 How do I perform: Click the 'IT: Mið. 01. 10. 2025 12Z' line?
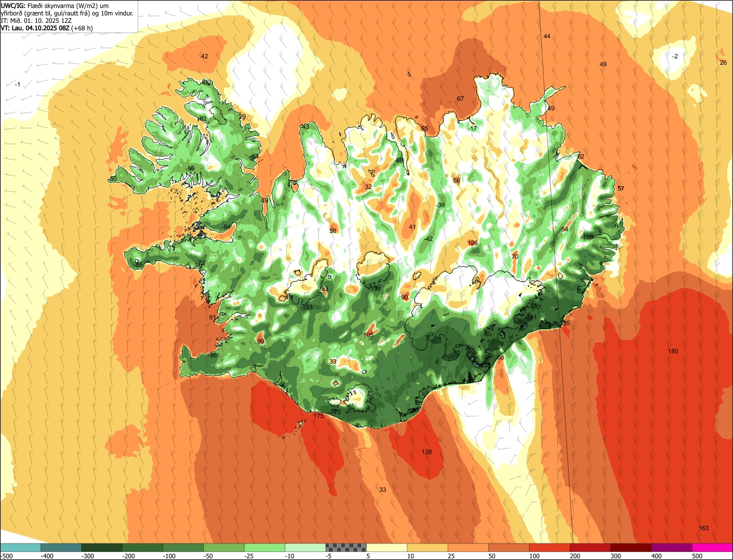point(36,20)
